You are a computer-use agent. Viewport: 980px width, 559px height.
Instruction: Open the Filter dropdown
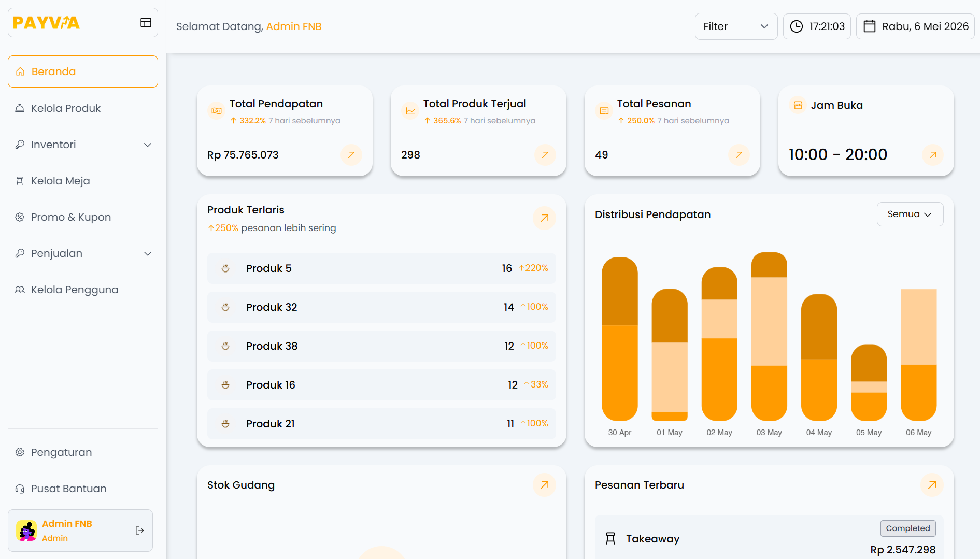[736, 26]
